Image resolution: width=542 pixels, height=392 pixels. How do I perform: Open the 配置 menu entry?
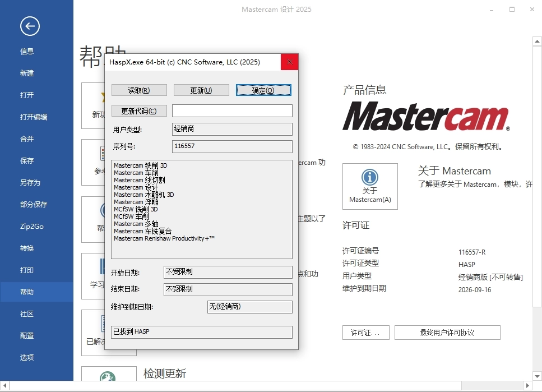27,336
